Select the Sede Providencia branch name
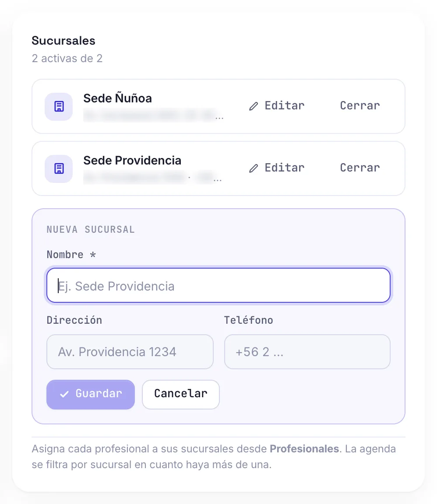 coord(132,161)
